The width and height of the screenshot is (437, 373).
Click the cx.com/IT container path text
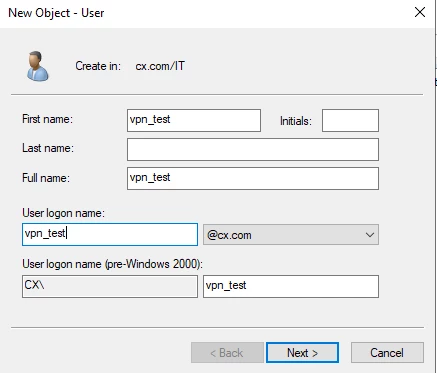coord(160,66)
